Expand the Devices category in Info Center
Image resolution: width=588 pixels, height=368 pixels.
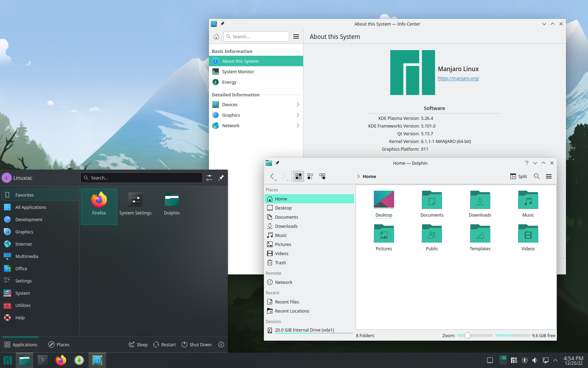(256, 104)
